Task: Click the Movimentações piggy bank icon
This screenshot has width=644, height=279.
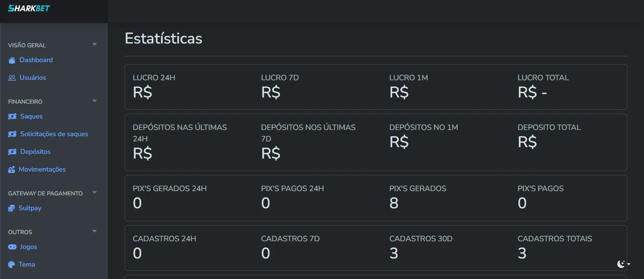Action: pyautogui.click(x=11, y=169)
